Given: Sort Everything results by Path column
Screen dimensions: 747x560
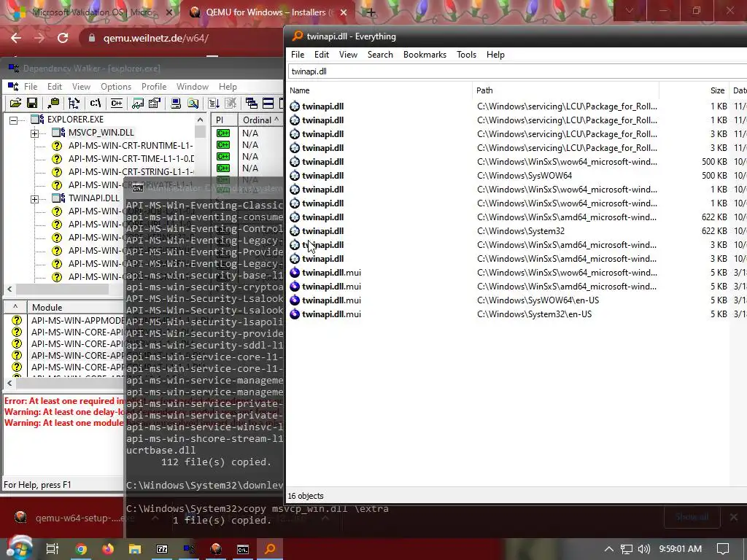Looking at the screenshot, I should [x=565, y=90].
